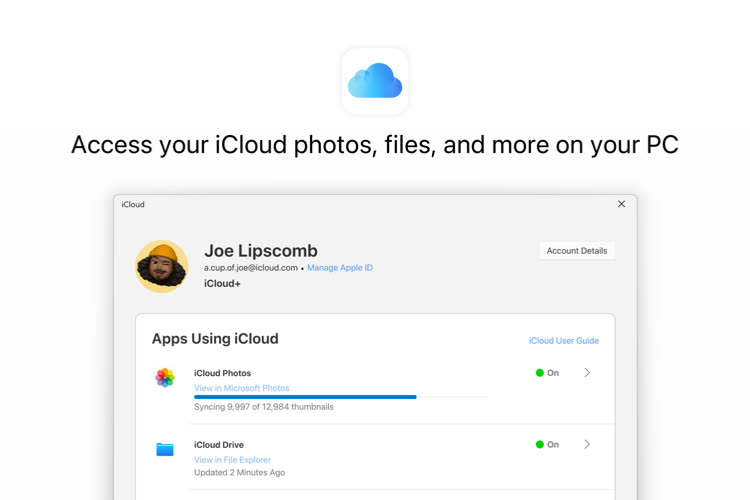Image resolution: width=750 pixels, height=500 pixels.
Task: Click the Access your iCloud photos headline
Action: pyautogui.click(x=375, y=145)
